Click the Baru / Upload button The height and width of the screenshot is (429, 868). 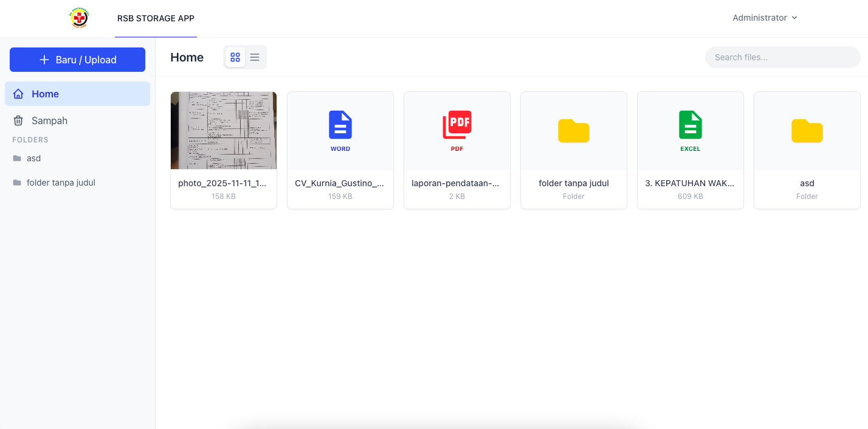pyautogui.click(x=77, y=60)
